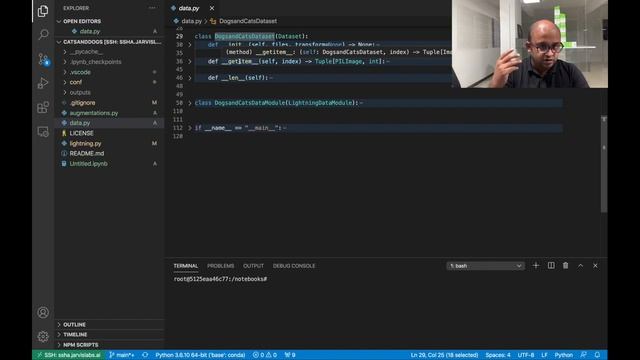The height and width of the screenshot is (360, 640).
Task: Open README.md in the explorer
Action: (x=87, y=153)
